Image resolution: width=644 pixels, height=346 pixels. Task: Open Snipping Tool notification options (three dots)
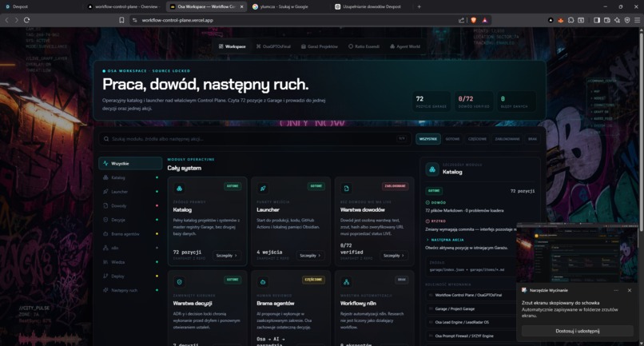(x=616, y=290)
